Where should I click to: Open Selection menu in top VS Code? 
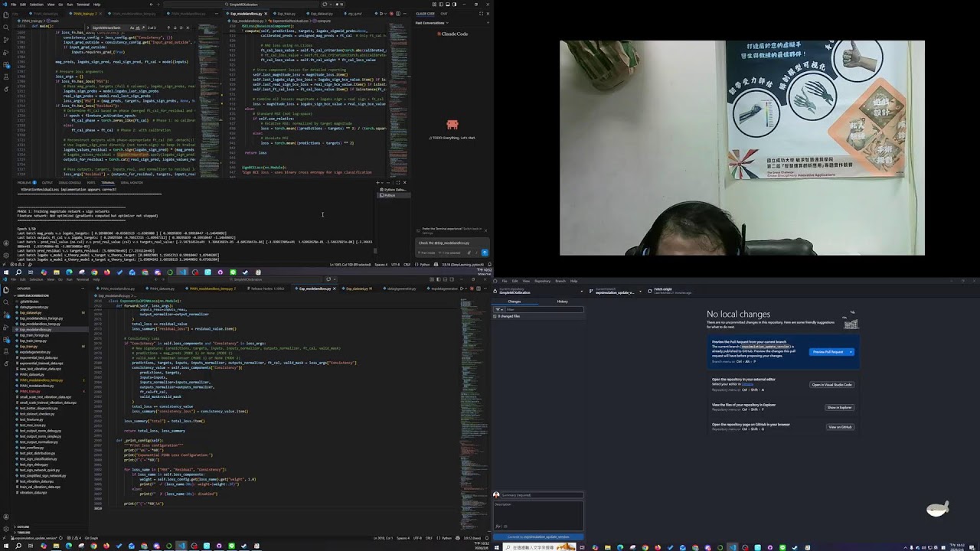point(36,4)
